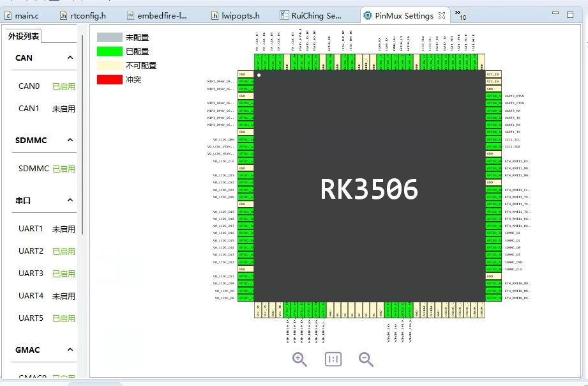Click the rtconfig.h header file icon
Screen dimensions: 588x386
point(64,16)
